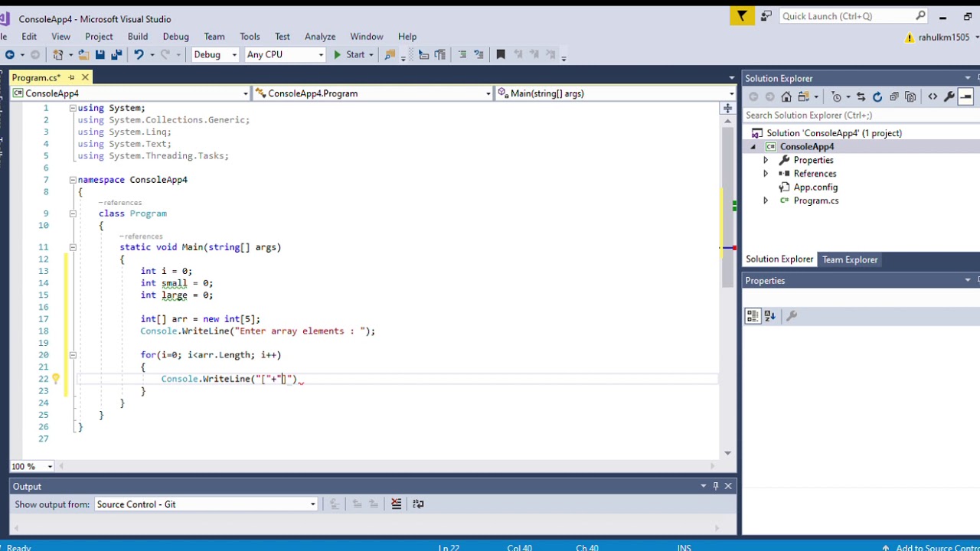Click the lightbulb quick actions icon
980x551 pixels.
pyautogui.click(x=55, y=379)
